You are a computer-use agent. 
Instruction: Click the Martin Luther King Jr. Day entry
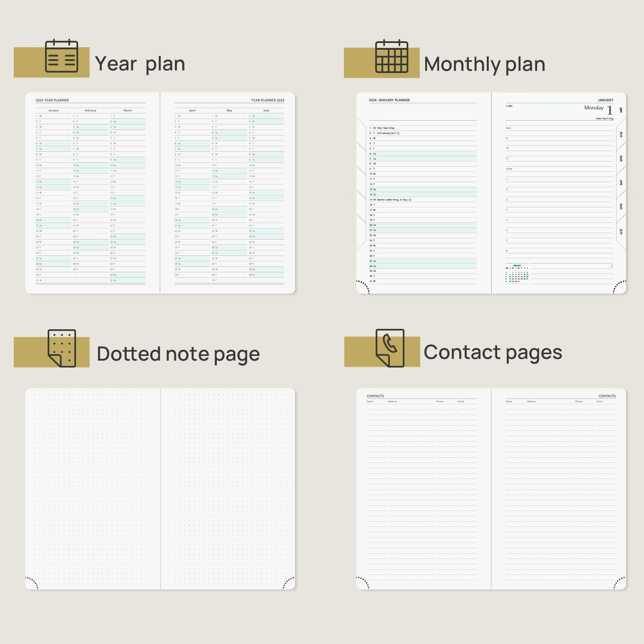(x=392, y=200)
